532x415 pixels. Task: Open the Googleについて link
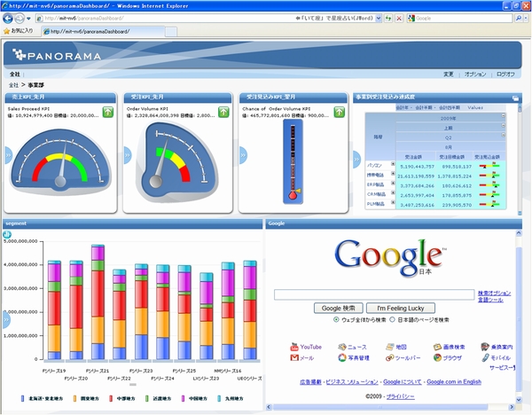click(x=402, y=381)
